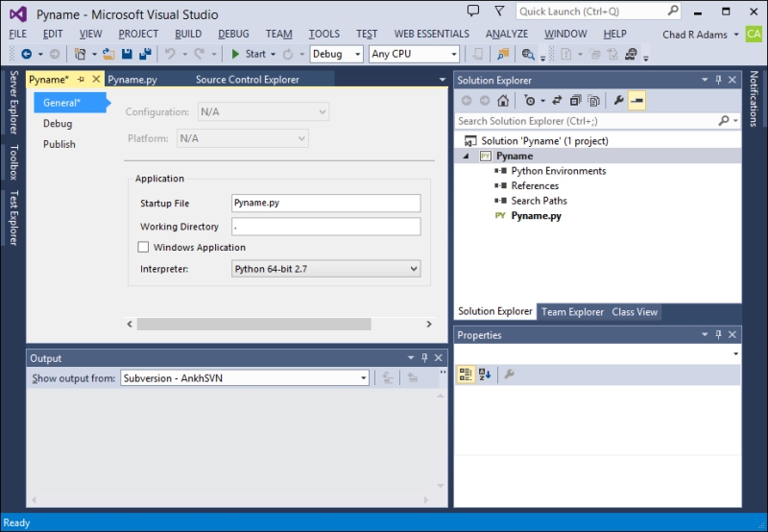The width and height of the screenshot is (768, 532).
Task: Click the Open File folder icon
Action: coord(108,54)
